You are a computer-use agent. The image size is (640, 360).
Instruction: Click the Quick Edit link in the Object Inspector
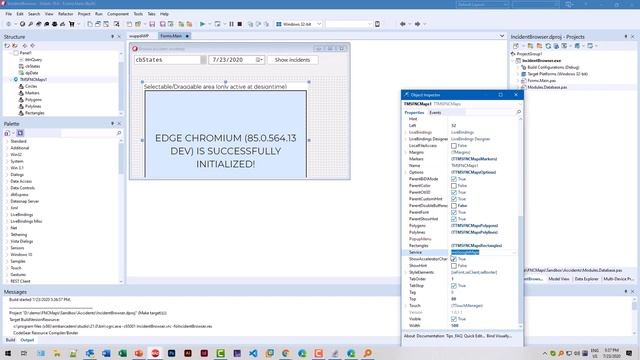point(474,336)
